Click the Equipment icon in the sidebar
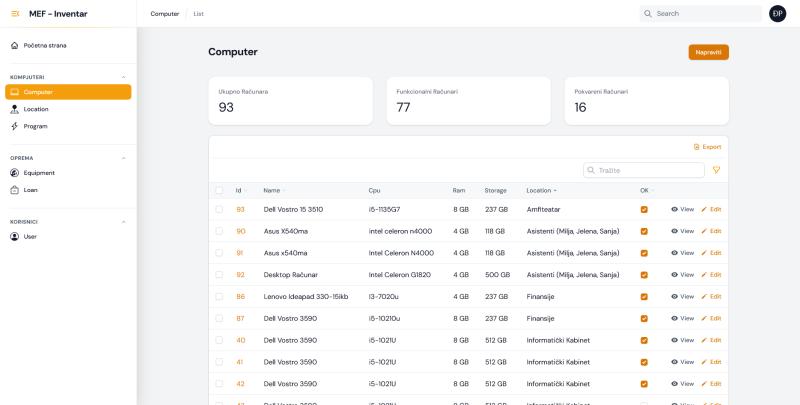The image size is (800, 405). [x=14, y=173]
